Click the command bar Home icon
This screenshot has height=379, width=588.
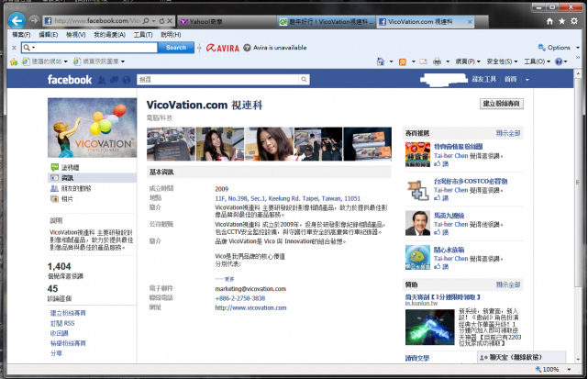pyautogui.click(x=381, y=61)
